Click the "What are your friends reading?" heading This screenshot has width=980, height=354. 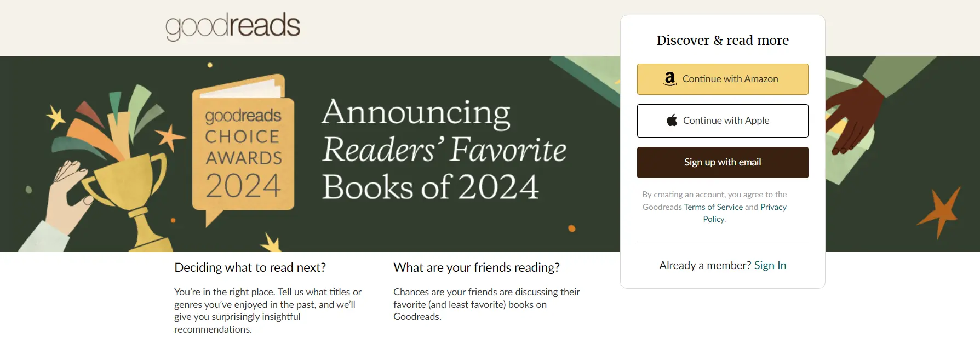click(x=477, y=267)
